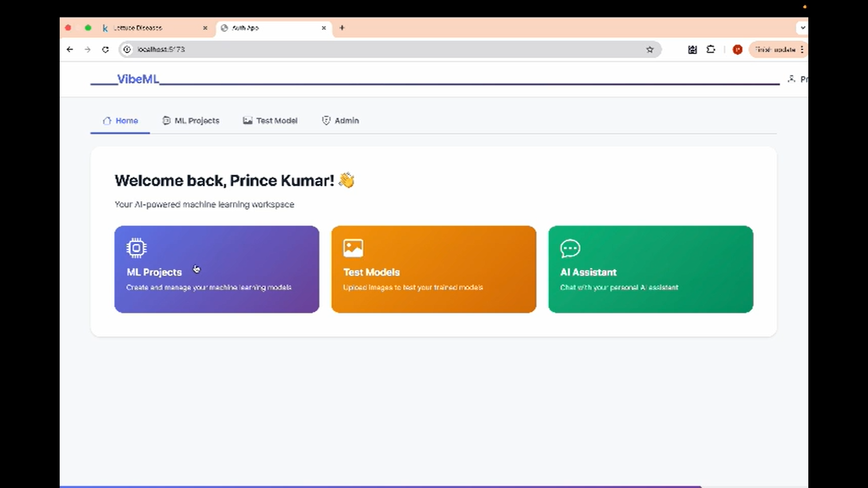The height and width of the screenshot is (488, 868).
Task: Go back using the browser back arrow
Action: point(70,50)
